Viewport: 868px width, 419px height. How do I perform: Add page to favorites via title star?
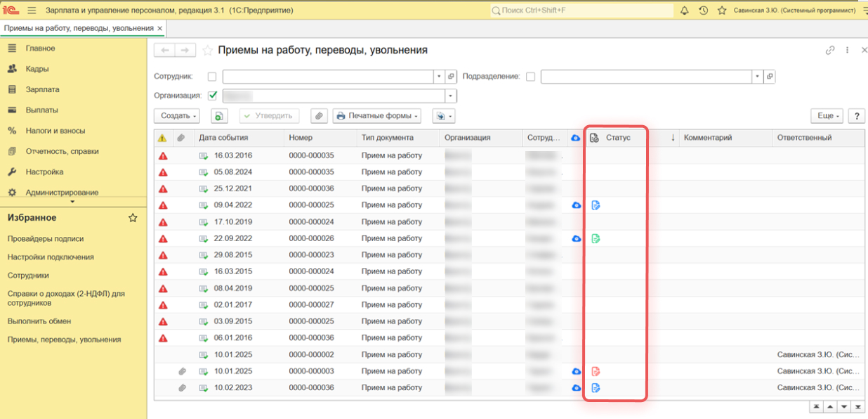(207, 51)
